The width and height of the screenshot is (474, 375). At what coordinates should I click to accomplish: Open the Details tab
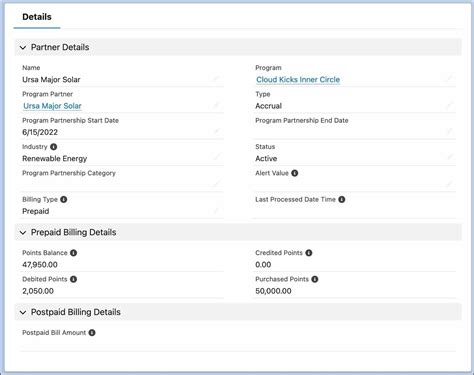coord(37,17)
